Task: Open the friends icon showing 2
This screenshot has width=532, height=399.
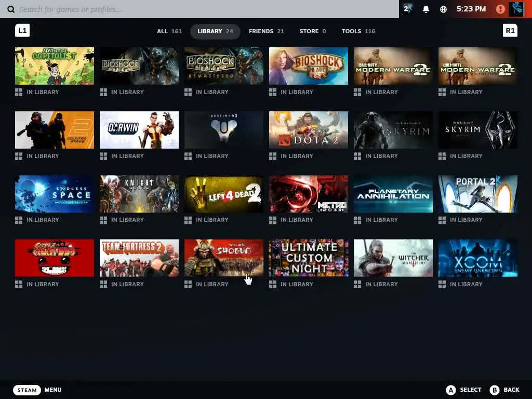Action: (x=407, y=9)
